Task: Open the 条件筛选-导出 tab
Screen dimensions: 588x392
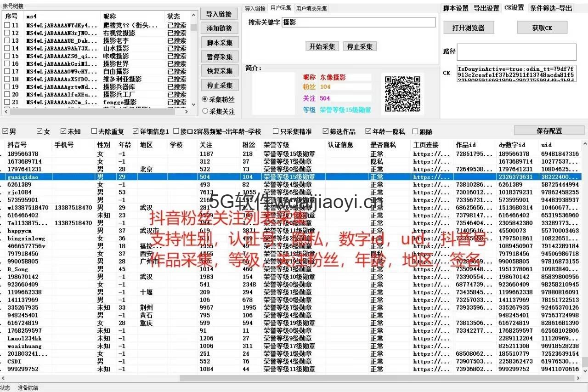Action: pyautogui.click(x=551, y=8)
